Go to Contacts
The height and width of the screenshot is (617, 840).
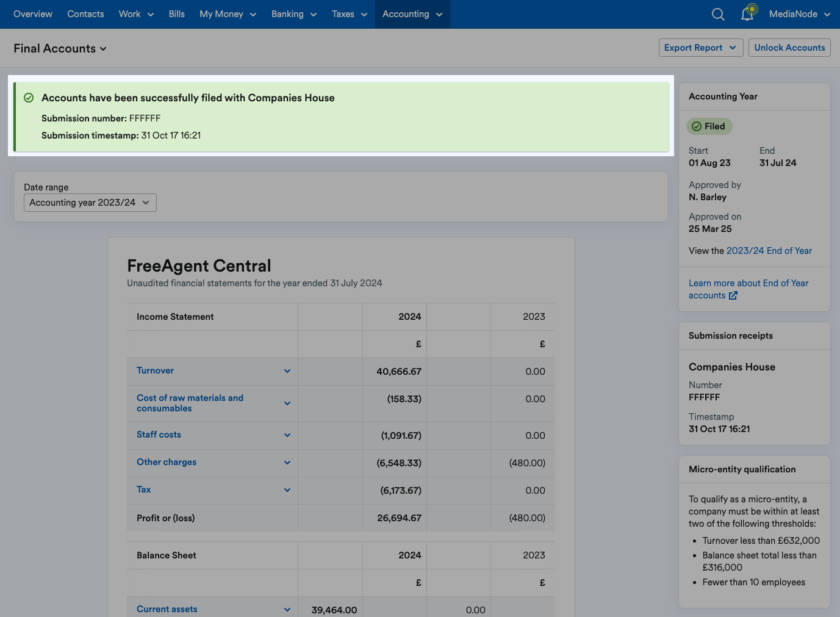(x=85, y=14)
